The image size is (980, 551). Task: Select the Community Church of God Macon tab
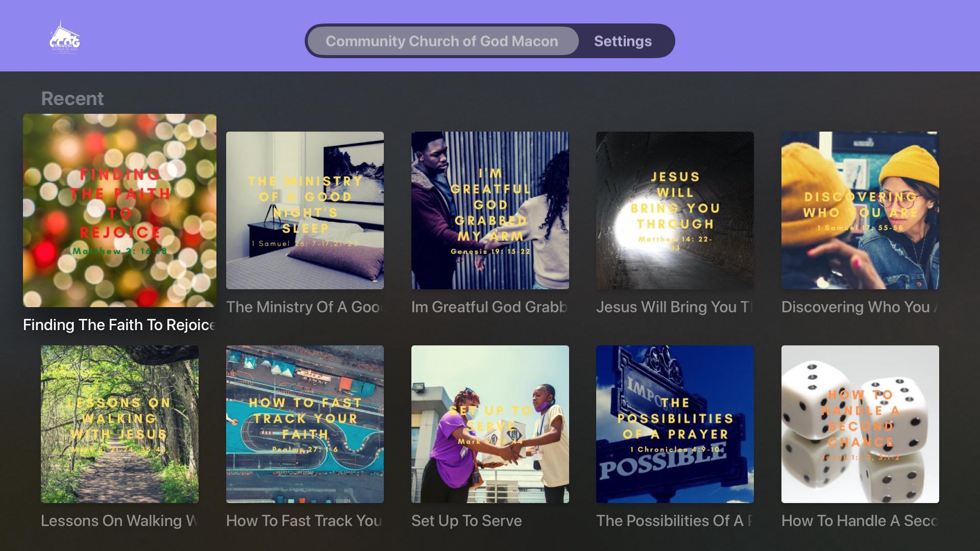442,41
